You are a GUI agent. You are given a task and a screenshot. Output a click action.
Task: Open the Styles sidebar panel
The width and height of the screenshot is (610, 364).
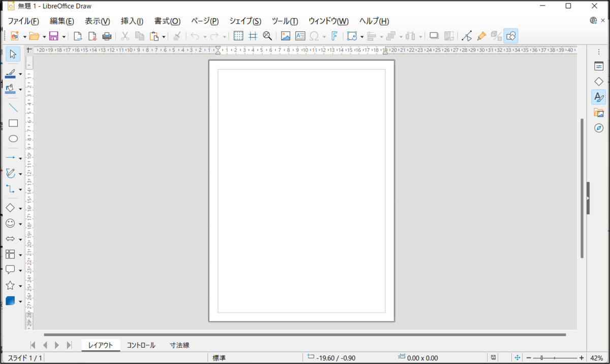point(598,97)
